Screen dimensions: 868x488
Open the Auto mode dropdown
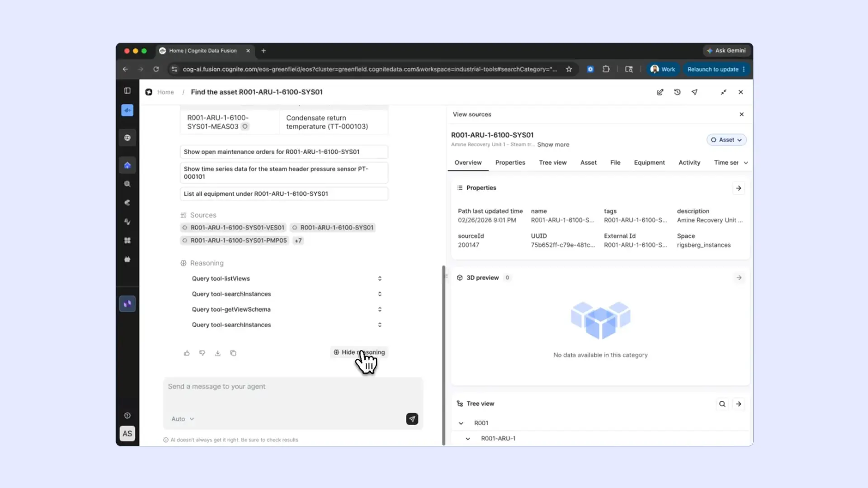click(x=183, y=419)
